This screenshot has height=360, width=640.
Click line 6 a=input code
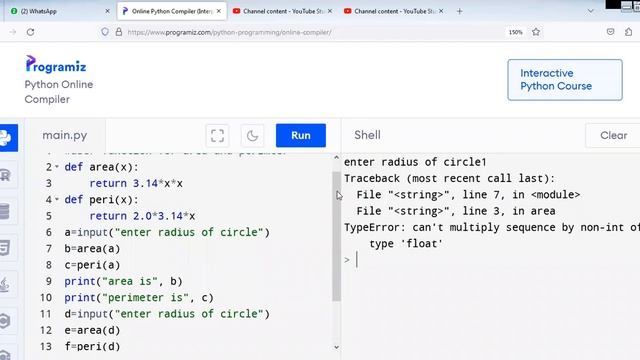167,232
